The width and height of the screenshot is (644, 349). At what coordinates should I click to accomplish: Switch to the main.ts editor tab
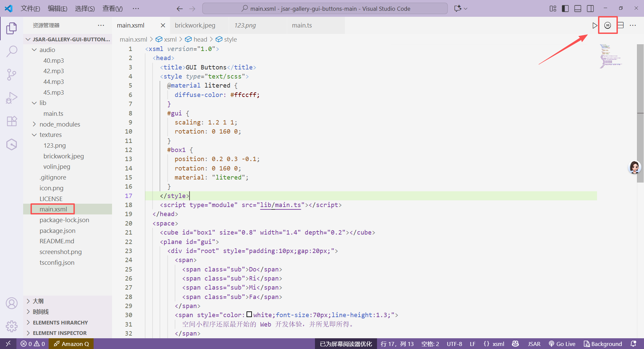click(316, 26)
